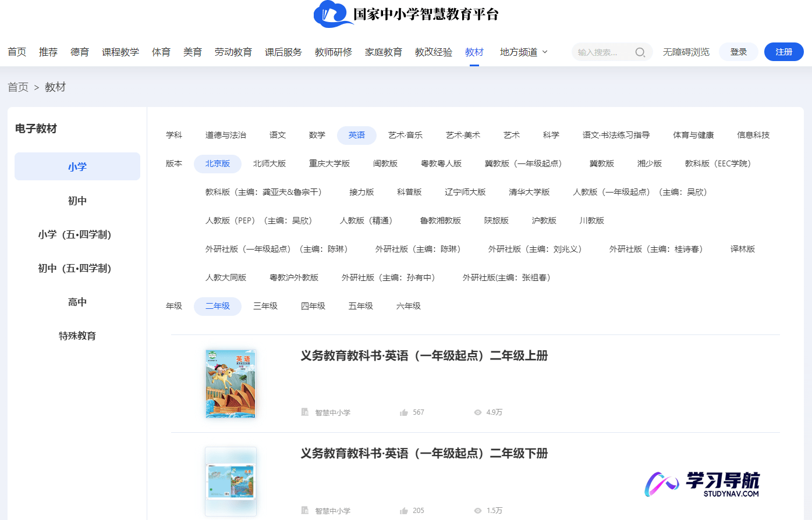Viewport: 812px width, 520px height.
Task: Click 首页 in the breadcrumb trail
Action: tap(17, 87)
